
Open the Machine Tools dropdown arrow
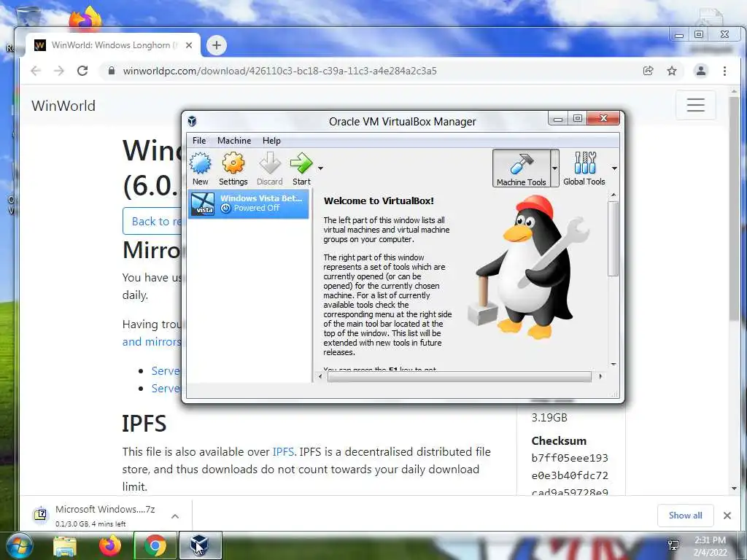point(554,168)
